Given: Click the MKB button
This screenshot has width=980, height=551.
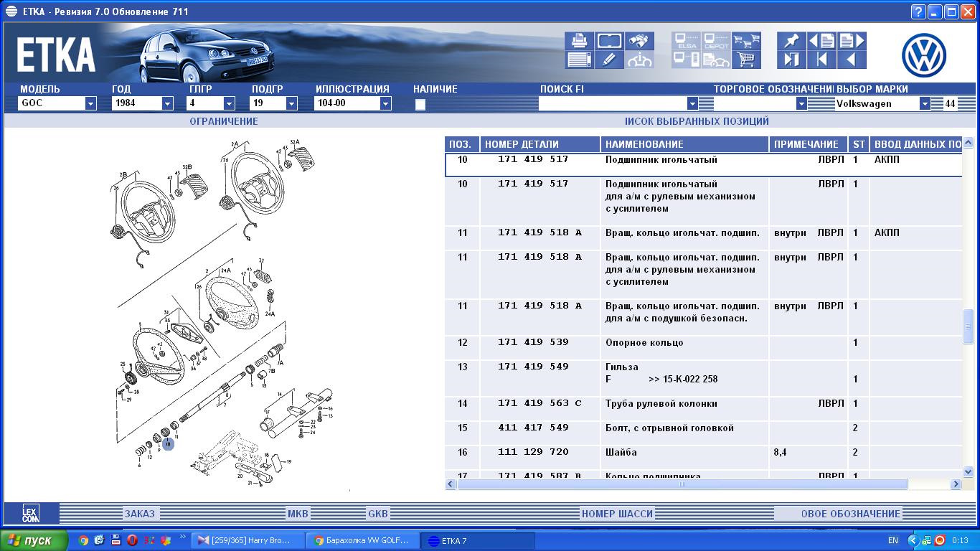Looking at the screenshot, I should (x=298, y=514).
